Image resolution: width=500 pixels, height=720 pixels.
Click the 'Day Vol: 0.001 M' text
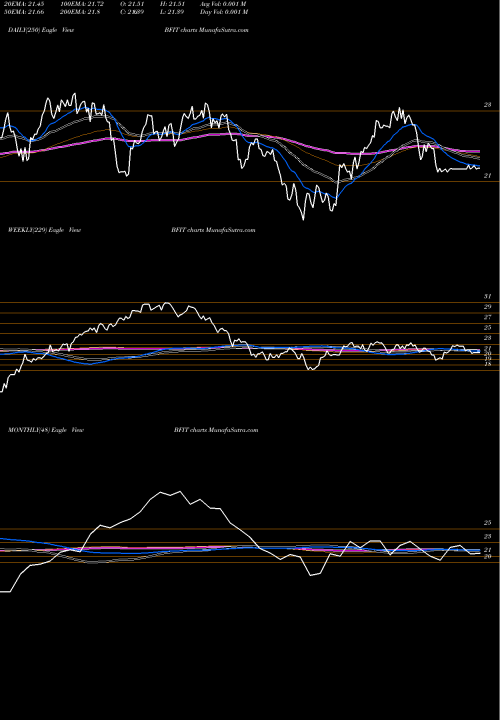[224, 12]
